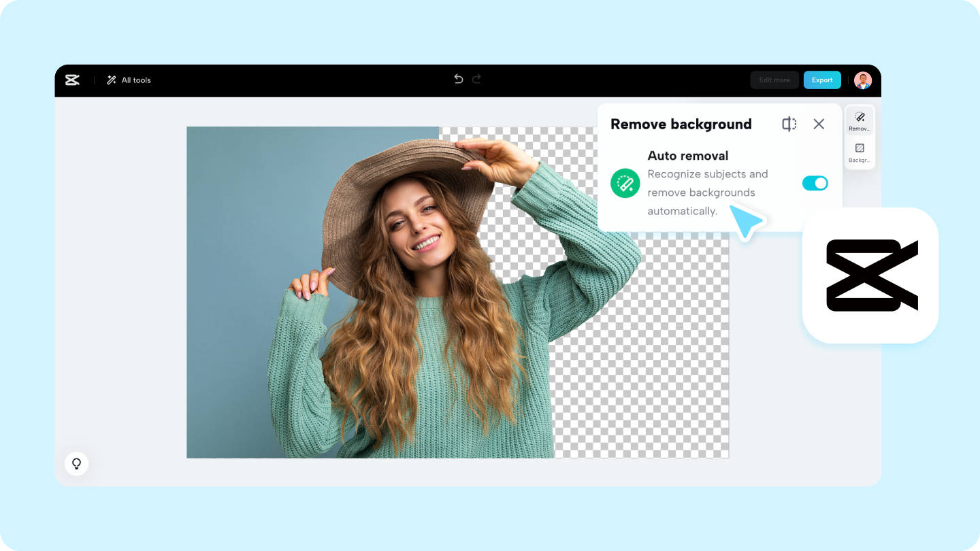Open the tips lightbulb in the corner
The image size is (980, 551).
76,463
